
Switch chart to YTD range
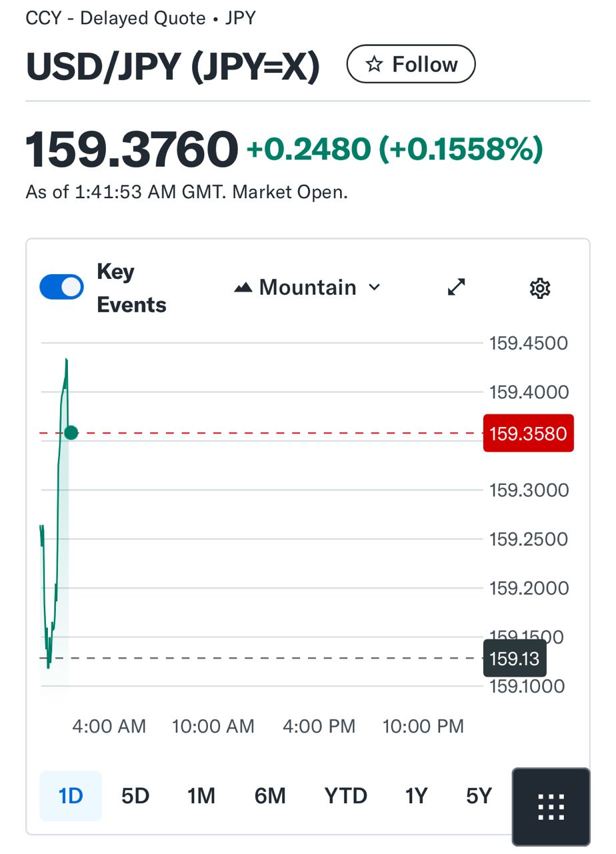click(345, 796)
